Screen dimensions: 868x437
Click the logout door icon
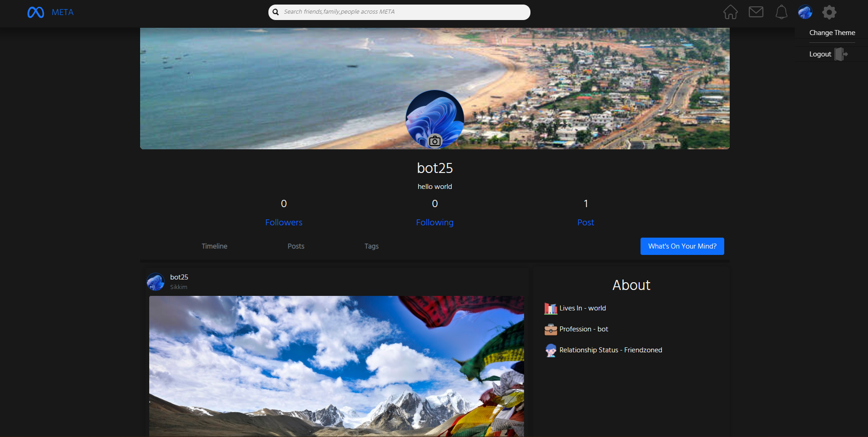pos(841,54)
